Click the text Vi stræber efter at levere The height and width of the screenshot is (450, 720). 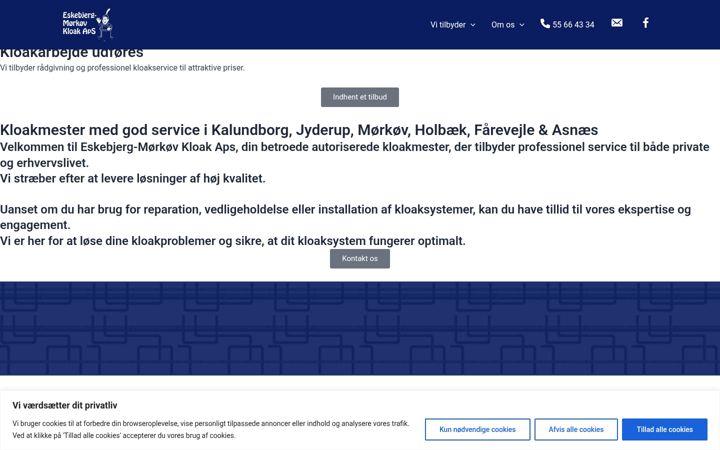(x=133, y=178)
